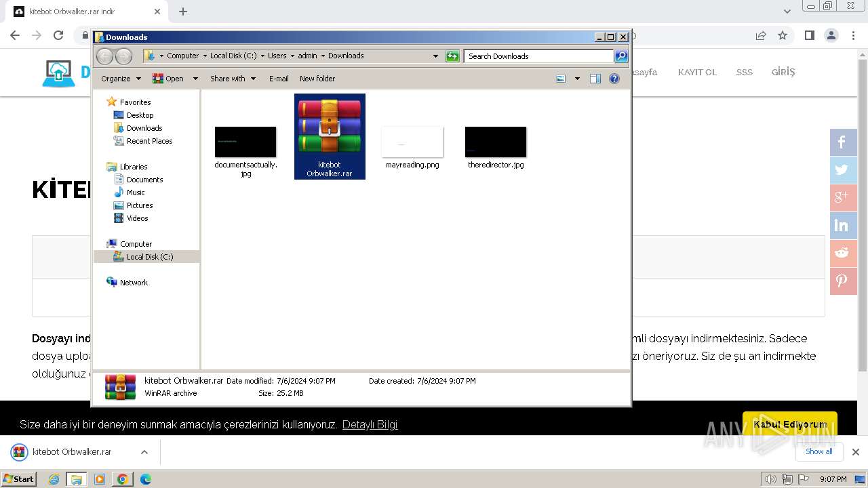Open the Videos library
868x488 pixels.
pyautogui.click(x=137, y=218)
